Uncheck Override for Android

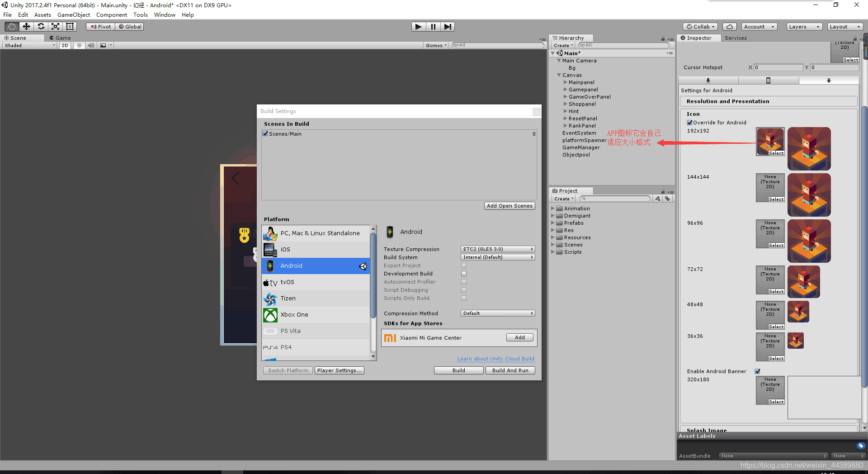tap(690, 123)
